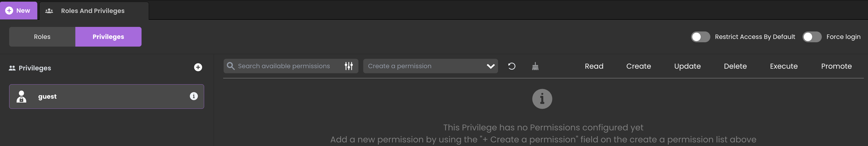The height and width of the screenshot is (146, 868).
Task: Click the filter sliders icon in search
Action: [x=349, y=66]
